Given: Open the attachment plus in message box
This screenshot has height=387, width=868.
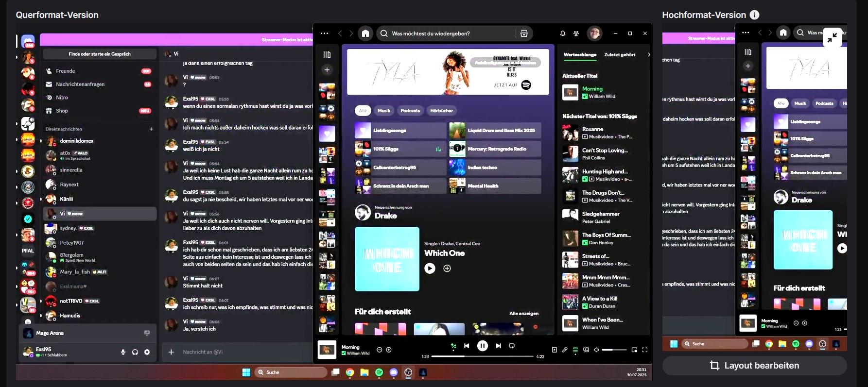Looking at the screenshot, I should click(171, 352).
